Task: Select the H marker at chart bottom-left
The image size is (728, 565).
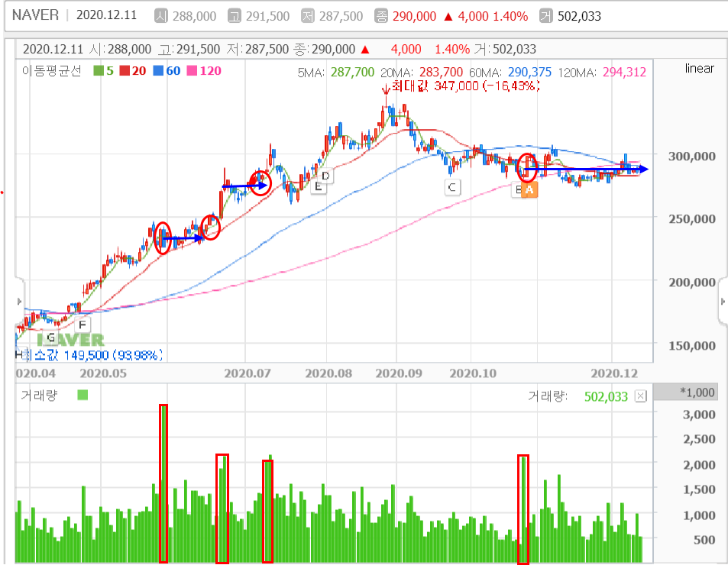Action: click(x=18, y=354)
